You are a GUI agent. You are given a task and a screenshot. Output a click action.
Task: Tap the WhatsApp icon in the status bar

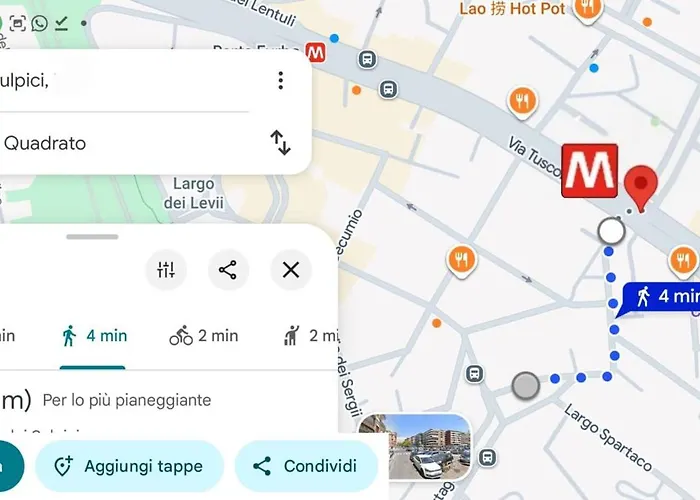coord(40,23)
